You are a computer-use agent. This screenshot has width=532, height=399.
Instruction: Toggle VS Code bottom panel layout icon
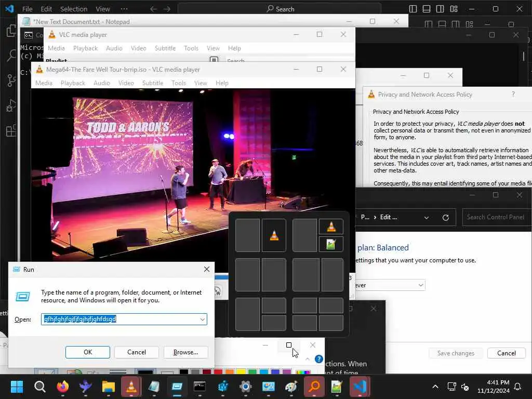click(427, 9)
